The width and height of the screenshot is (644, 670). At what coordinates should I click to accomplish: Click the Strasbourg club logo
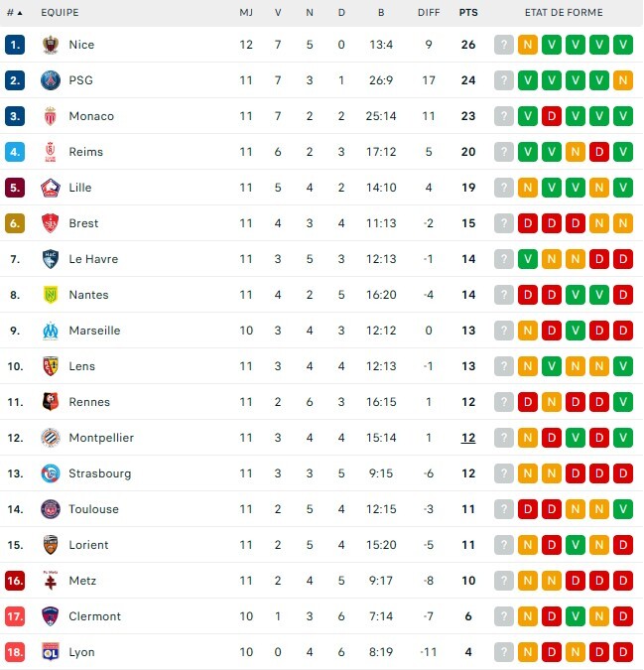click(51, 473)
